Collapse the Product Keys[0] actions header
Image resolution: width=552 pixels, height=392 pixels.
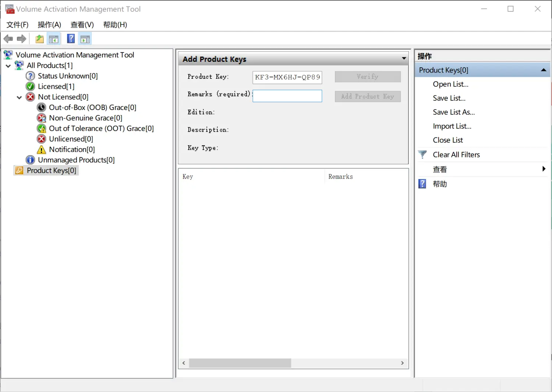(x=543, y=70)
